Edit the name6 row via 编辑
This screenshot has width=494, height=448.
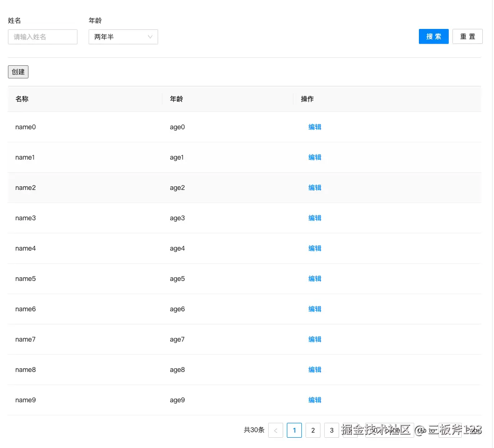(x=315, y=309)
